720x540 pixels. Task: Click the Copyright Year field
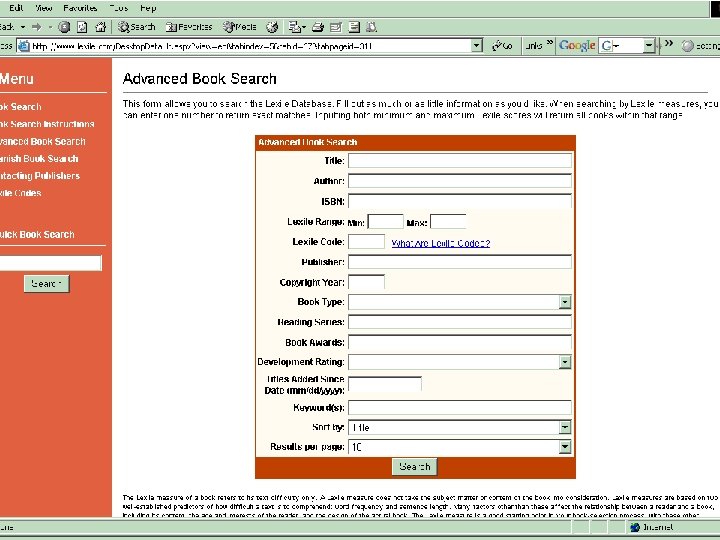pyautogui.click(x=366, y=282)
